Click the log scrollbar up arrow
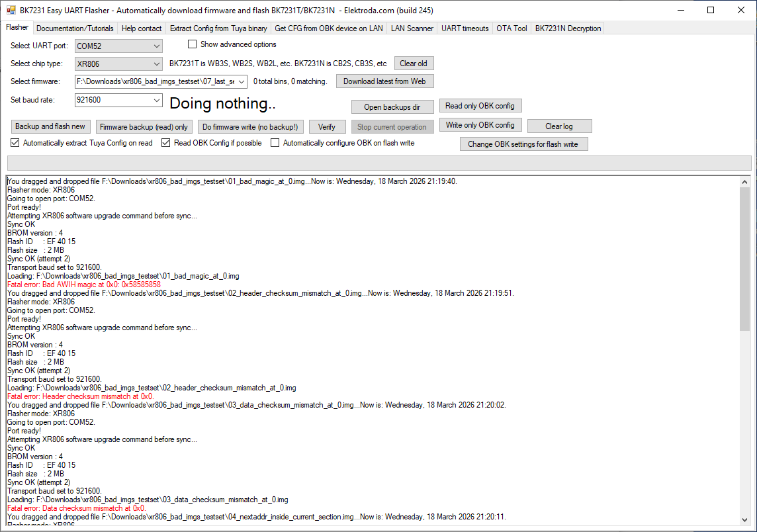The image size is (757, 532). pyautogui.click(x=744, y=182)
